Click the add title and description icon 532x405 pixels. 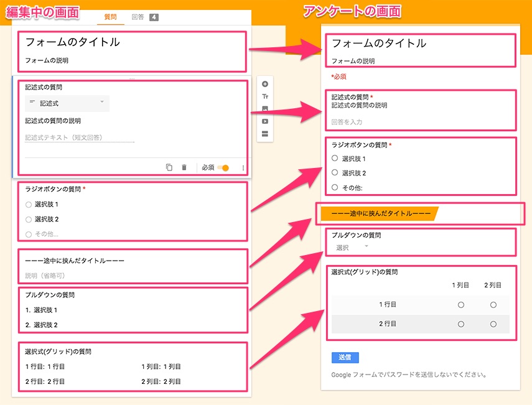(x=265, y=96)
